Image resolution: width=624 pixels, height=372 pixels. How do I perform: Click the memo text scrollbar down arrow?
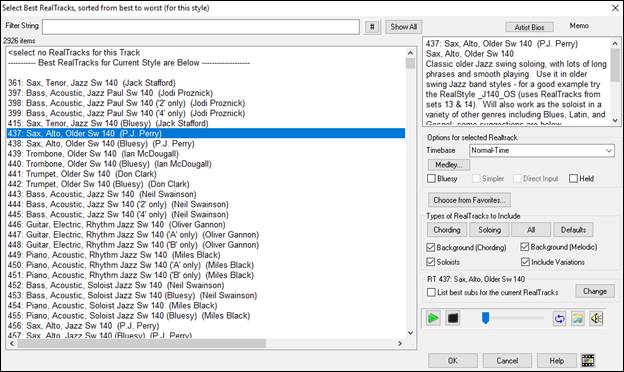[x=615, y=120]
